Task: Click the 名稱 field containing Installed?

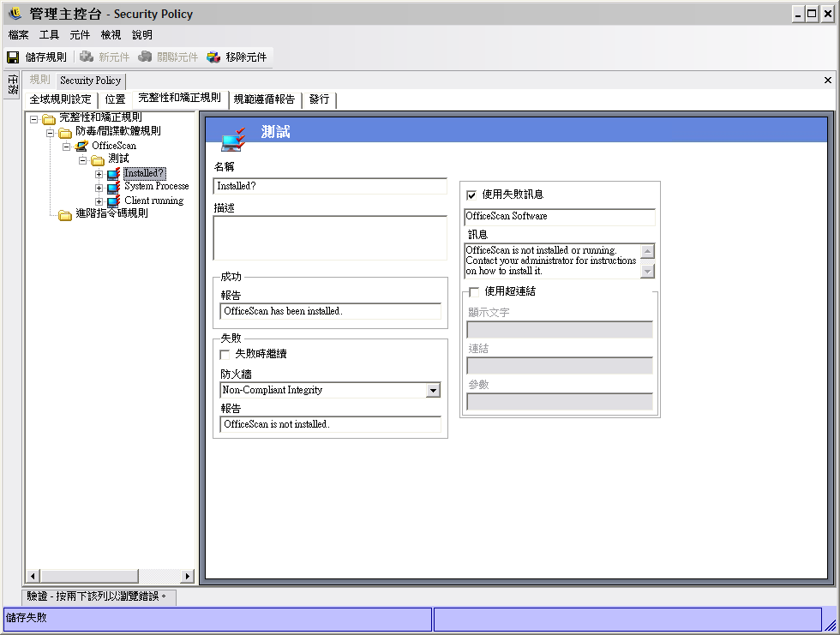Action: 330,186
